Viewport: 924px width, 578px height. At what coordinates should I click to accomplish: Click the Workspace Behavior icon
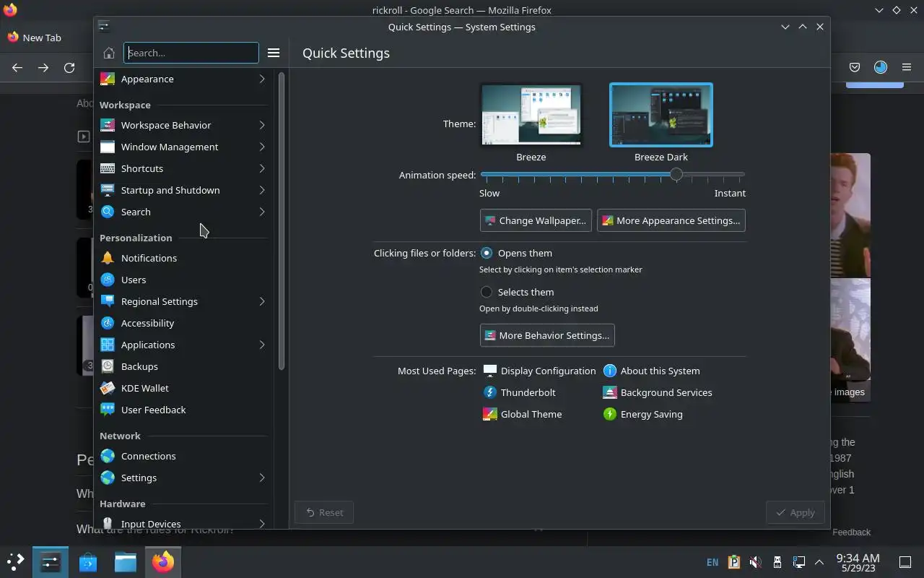coord(107,125)
